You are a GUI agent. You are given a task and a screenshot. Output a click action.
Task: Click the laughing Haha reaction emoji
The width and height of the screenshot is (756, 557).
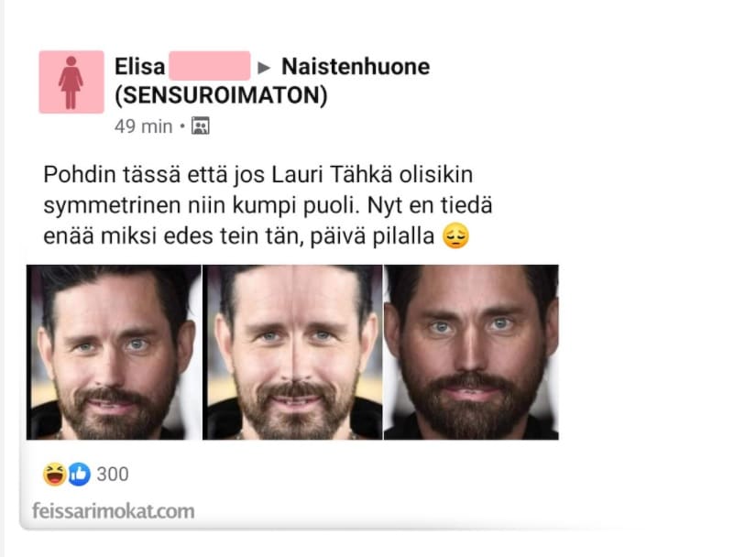coord(54,475)
